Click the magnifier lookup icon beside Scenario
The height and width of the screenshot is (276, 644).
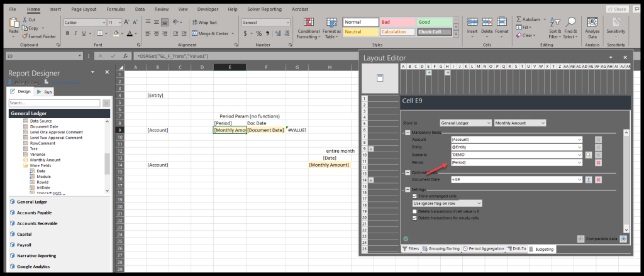[x=589, y=155]
